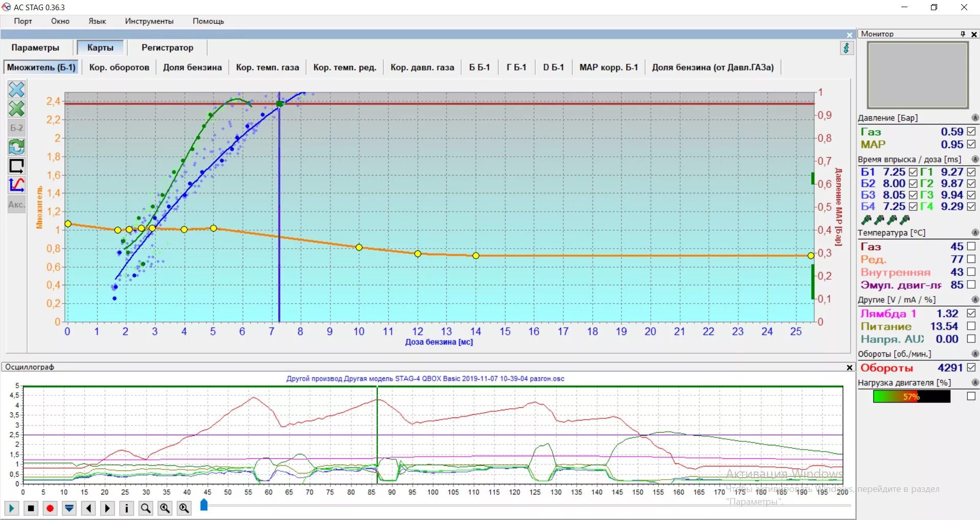Pin the Монитор panel
Viewport: 980px width, 520px height.
tap(963, 34)
